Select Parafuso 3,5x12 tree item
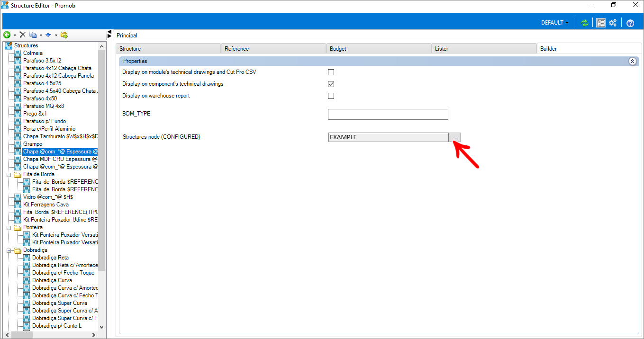 pos(42,61)
